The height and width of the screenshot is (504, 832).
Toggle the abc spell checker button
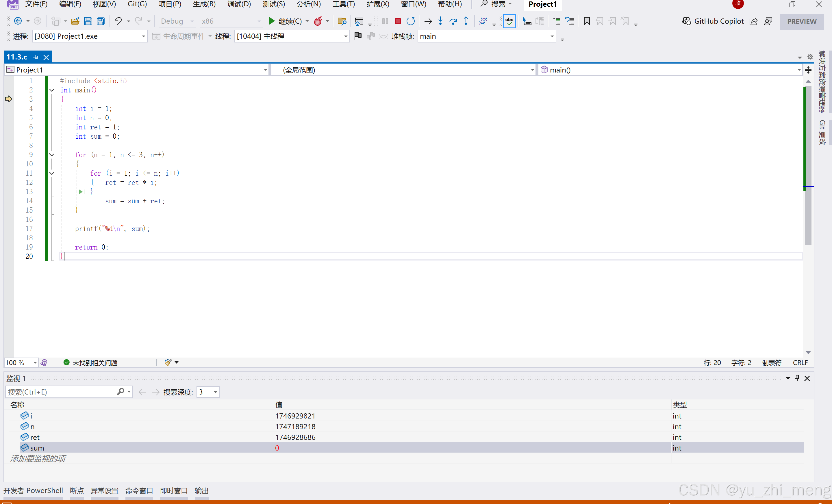pyautogui.click(x=509, y=21)
